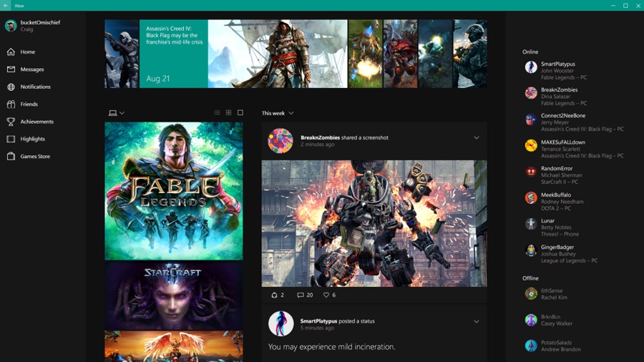644x362 pixels.
Task: Click 'Casey Walker' under BrknBcn
Action: click(557, 323)
